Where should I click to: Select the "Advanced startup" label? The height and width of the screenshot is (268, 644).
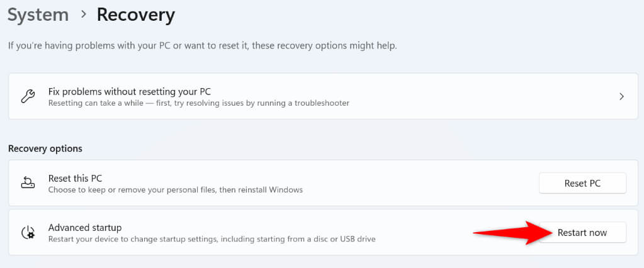(85, 227)
